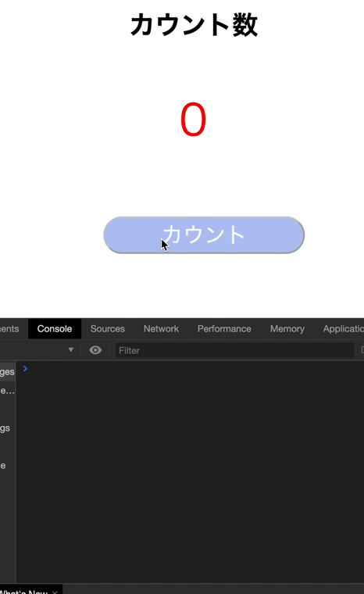Open the JavaScript context dropdown arrow
The image size is (364, 594).
click(71, 349)
